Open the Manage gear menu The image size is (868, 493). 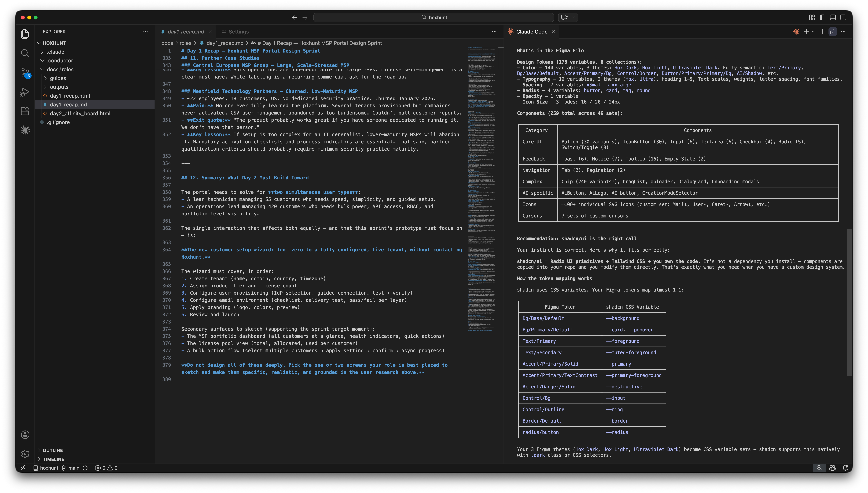pos(25,454)
